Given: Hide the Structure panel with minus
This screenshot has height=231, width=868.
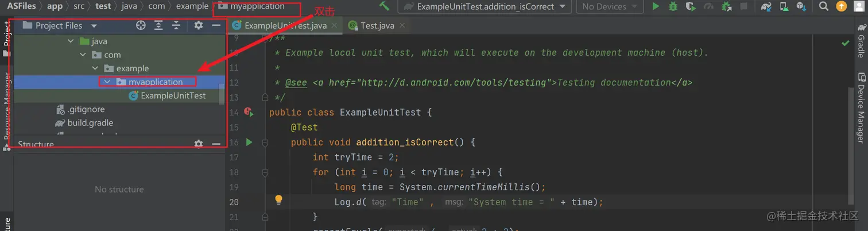Looking at the screenshot, I should coord(216,144).
